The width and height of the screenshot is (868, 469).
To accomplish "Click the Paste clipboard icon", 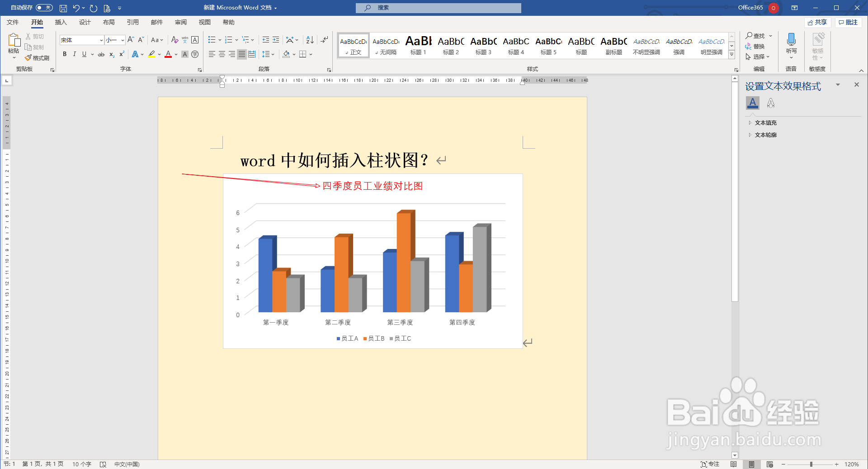I will pos(14,40).
